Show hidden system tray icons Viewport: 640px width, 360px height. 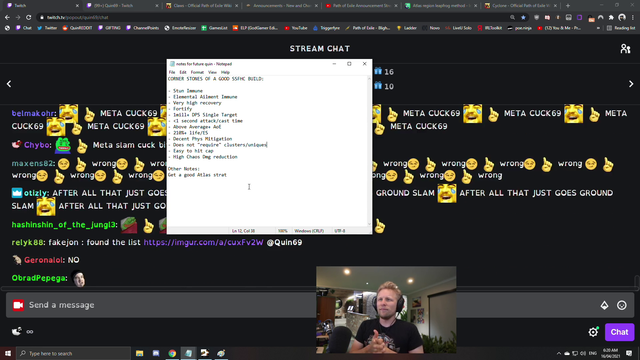558,353
